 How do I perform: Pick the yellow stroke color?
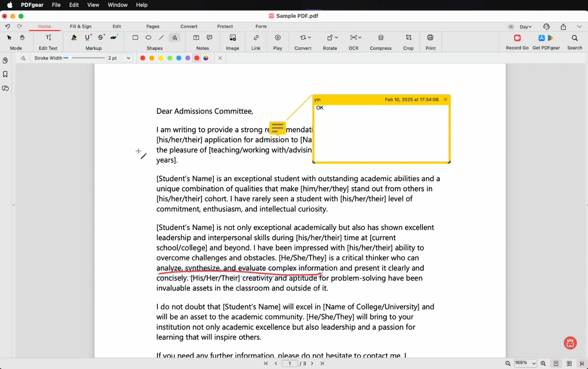coord(161,58)
